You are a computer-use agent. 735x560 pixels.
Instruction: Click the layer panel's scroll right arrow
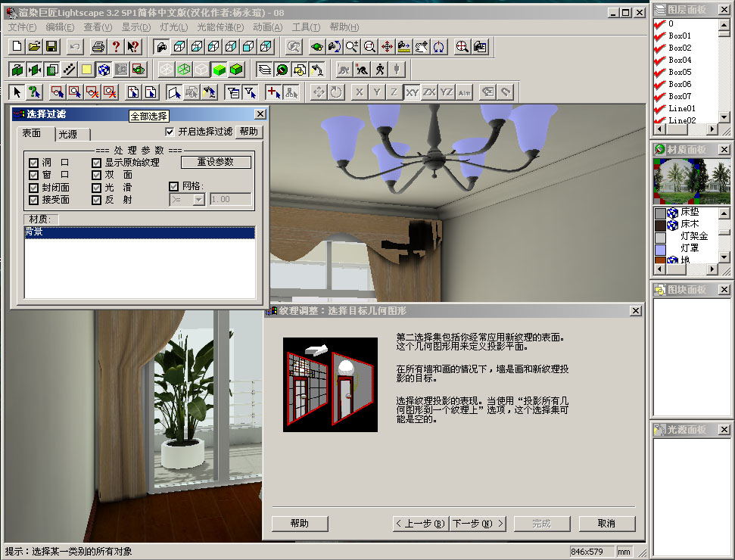coord(712,129)
